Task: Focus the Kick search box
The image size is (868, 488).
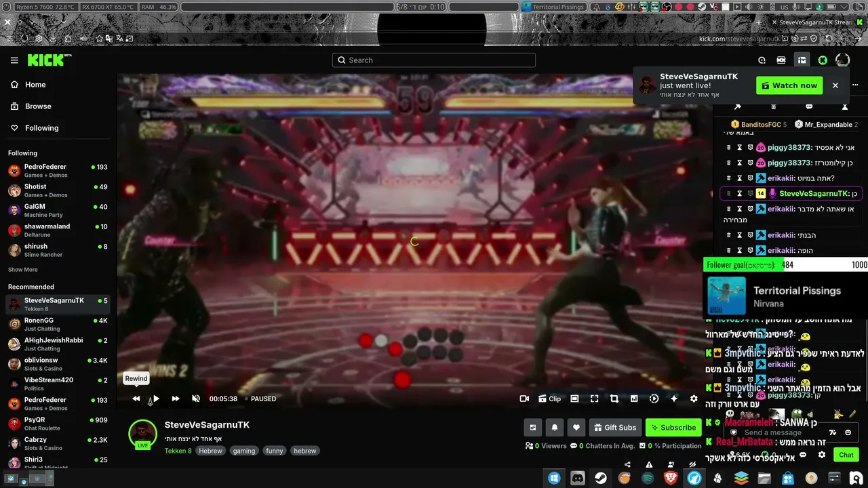Action: 434,60
